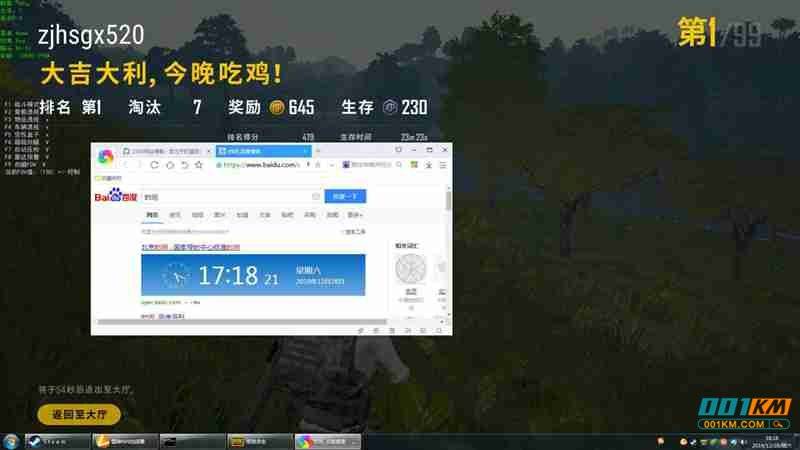800x450 pixels.
Task: Bookmark the page with the star icon
Action: (199, 165)
